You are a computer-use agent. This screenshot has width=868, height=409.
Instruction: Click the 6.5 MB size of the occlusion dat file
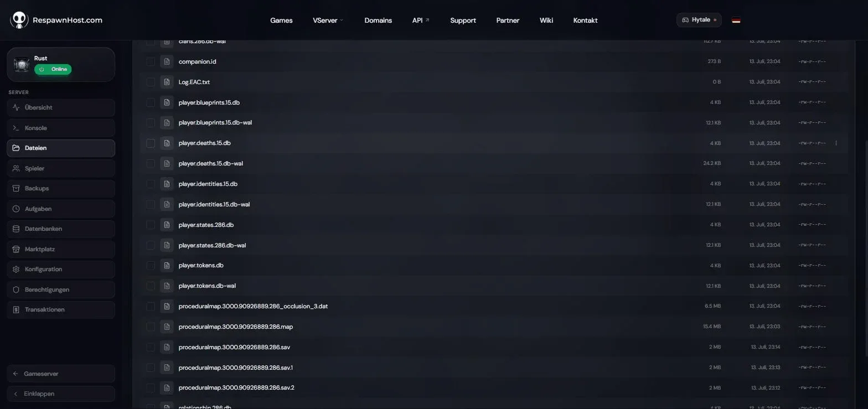(713, 306)
